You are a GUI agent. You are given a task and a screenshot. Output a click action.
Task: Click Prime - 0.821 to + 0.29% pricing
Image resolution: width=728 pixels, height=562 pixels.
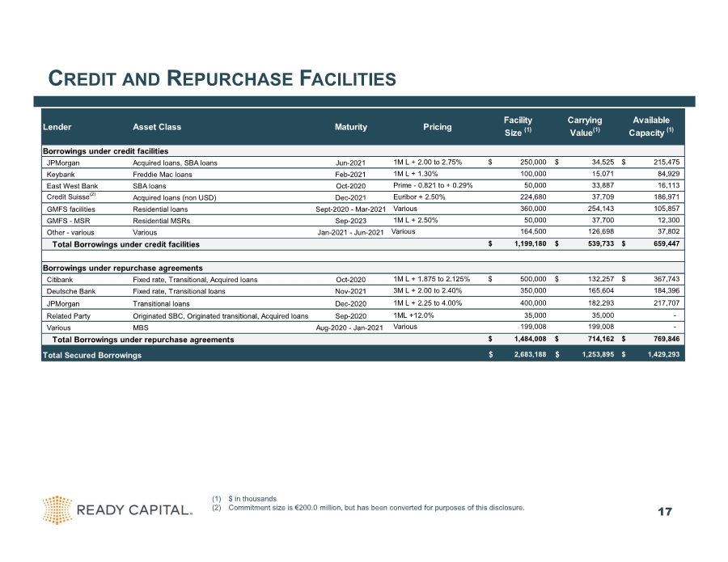(433, 186)
